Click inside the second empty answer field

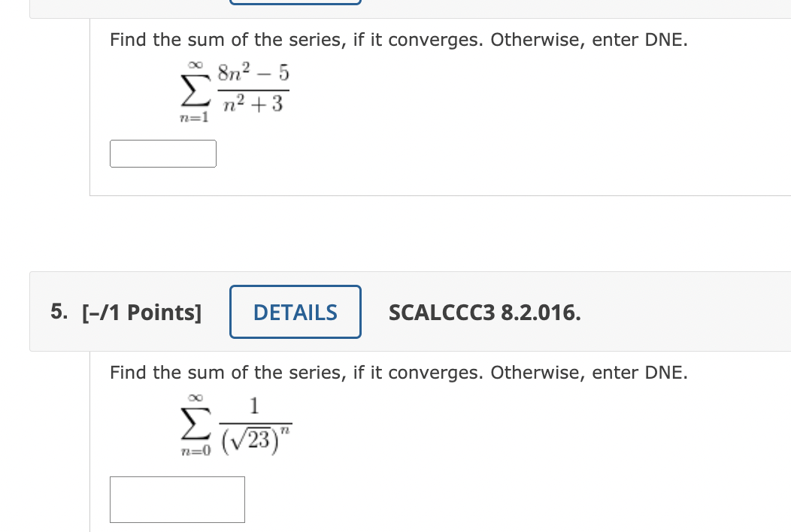[177, 499]
